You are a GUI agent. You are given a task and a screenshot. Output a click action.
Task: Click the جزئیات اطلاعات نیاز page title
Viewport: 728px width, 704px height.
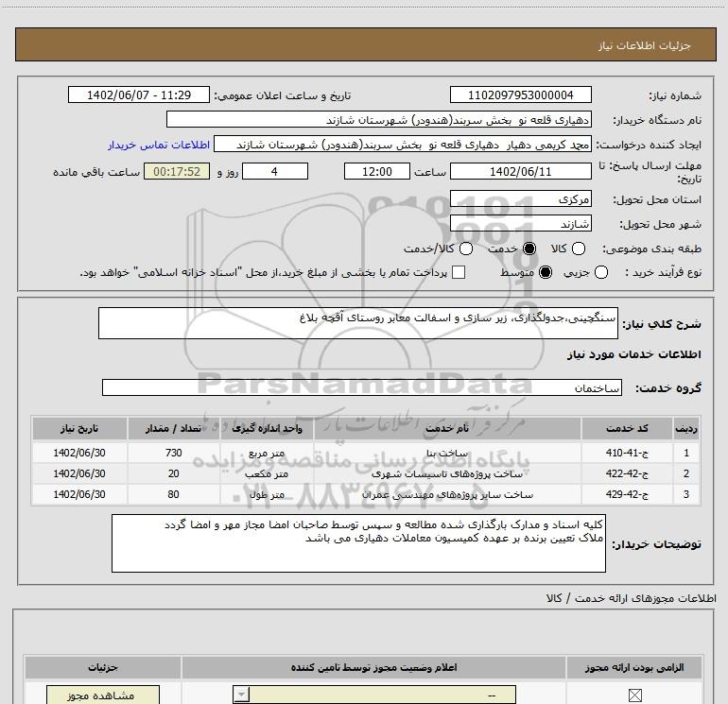[x=645, y=45]
